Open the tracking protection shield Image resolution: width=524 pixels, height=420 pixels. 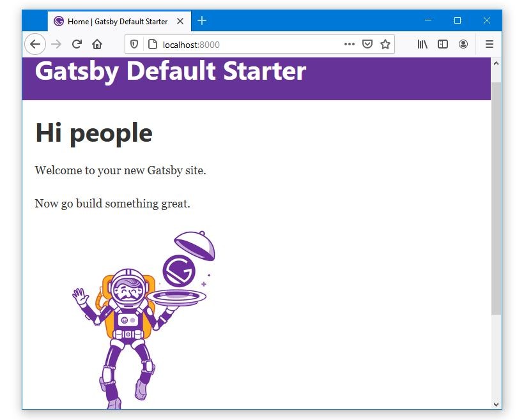pyautogui.click(x=134, y=44)
